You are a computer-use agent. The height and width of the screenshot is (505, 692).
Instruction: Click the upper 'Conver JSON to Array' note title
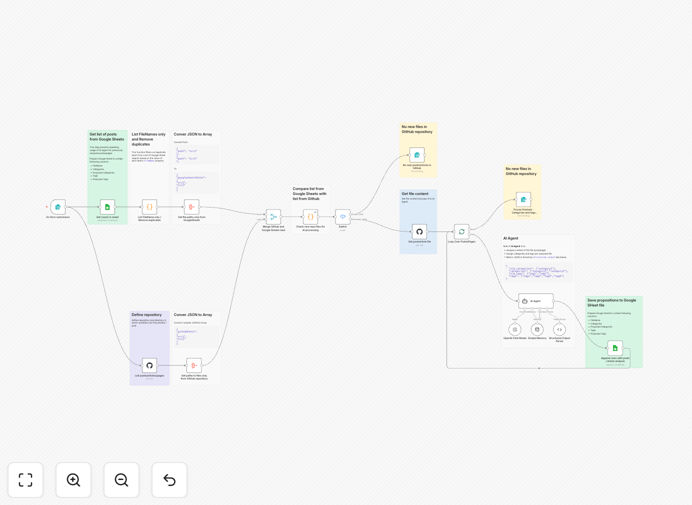pyautogui.click(x=193, y=134)
